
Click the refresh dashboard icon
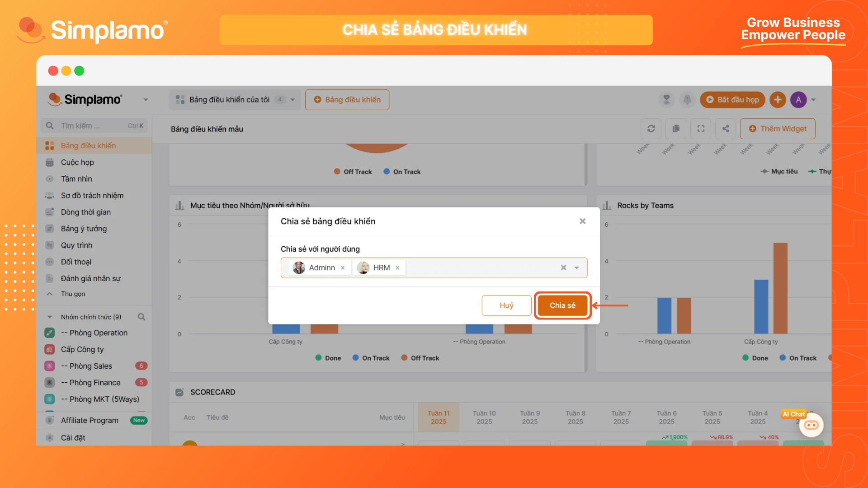tap(651, 129)
